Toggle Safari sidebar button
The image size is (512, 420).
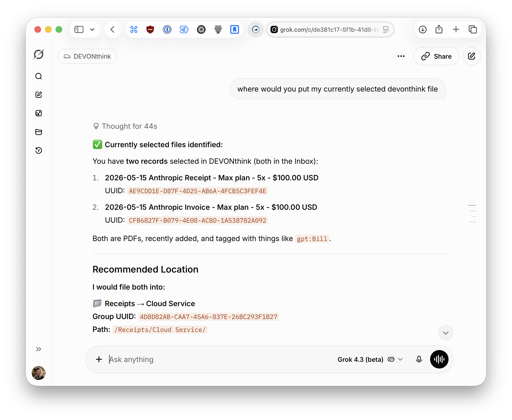(79, 29)
